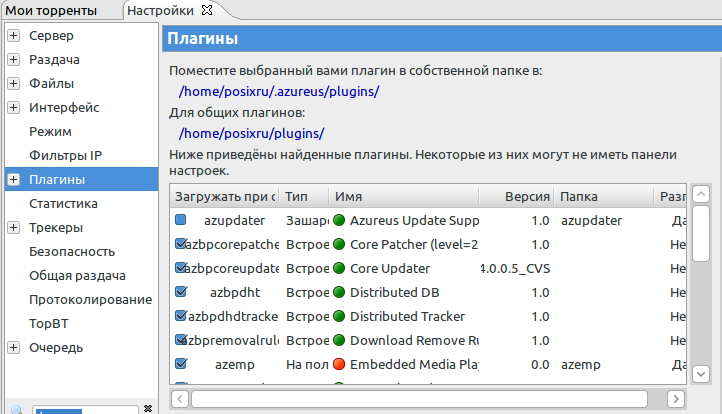Click the red status dot for Embedded Media Player

[339, 364]
